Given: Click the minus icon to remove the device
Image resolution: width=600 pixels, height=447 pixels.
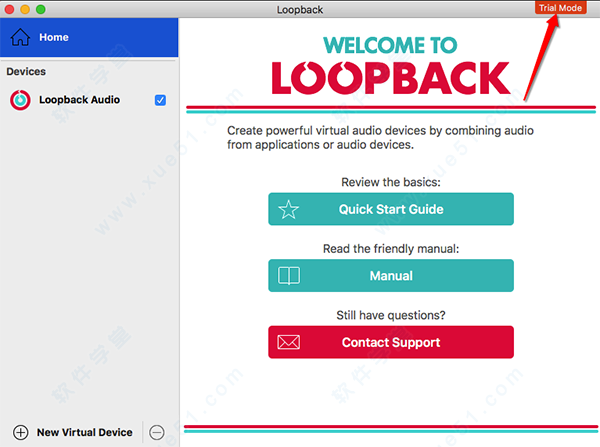Looking at the screenshot, I should coord(157,432).
